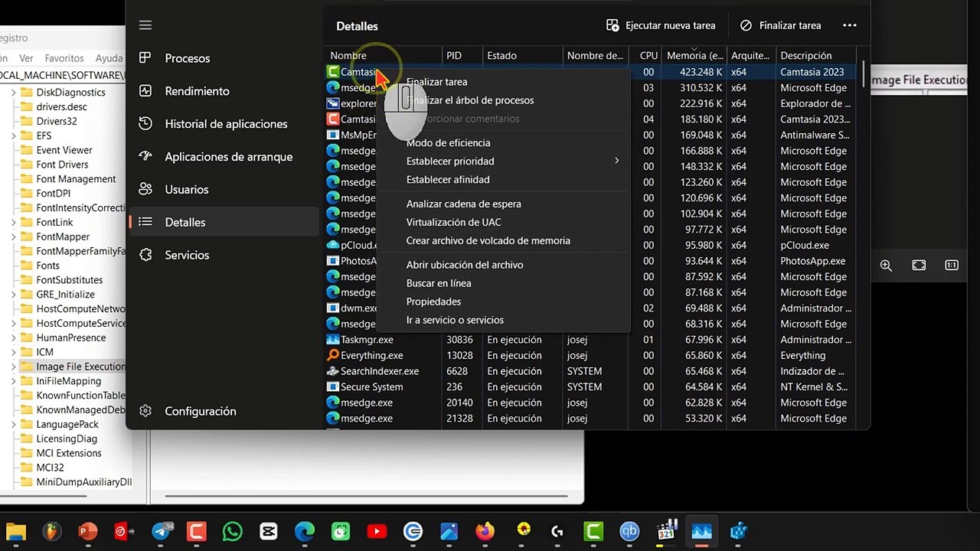Open WhatsApp from the taskbar
The image size is (980, 551).
[233, 531]
